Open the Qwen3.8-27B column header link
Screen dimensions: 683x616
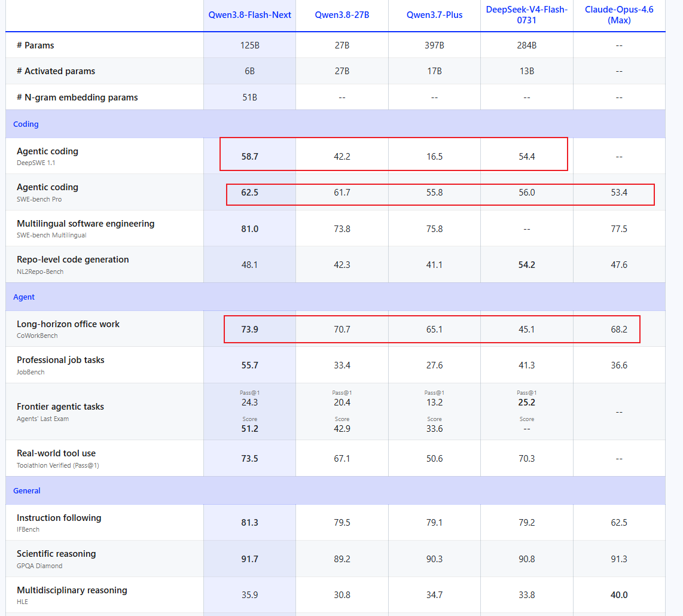coord(342,15)
